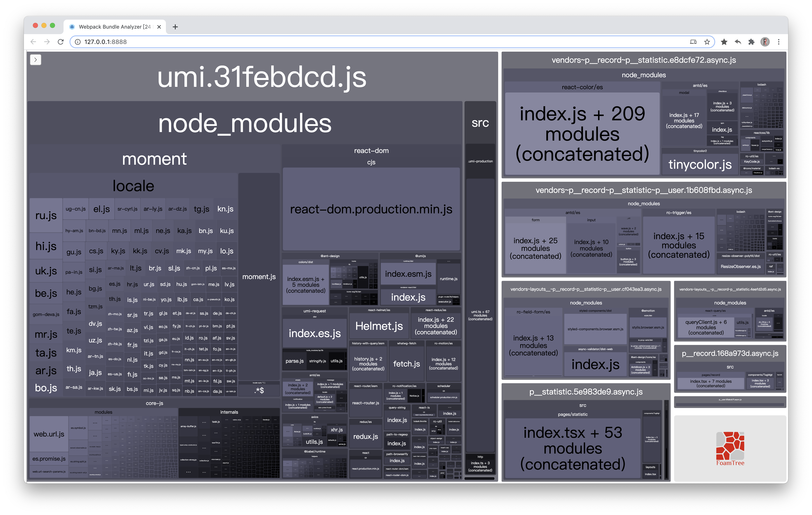Open a new tab with plus button
Image resolution: width=812 pixels, height=515 pixels.
click(x=175, y=27)
